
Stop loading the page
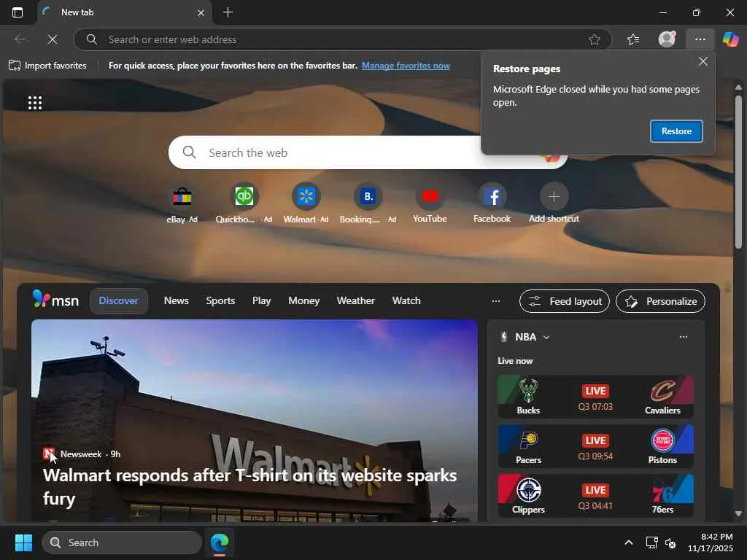tap(53, 39)
